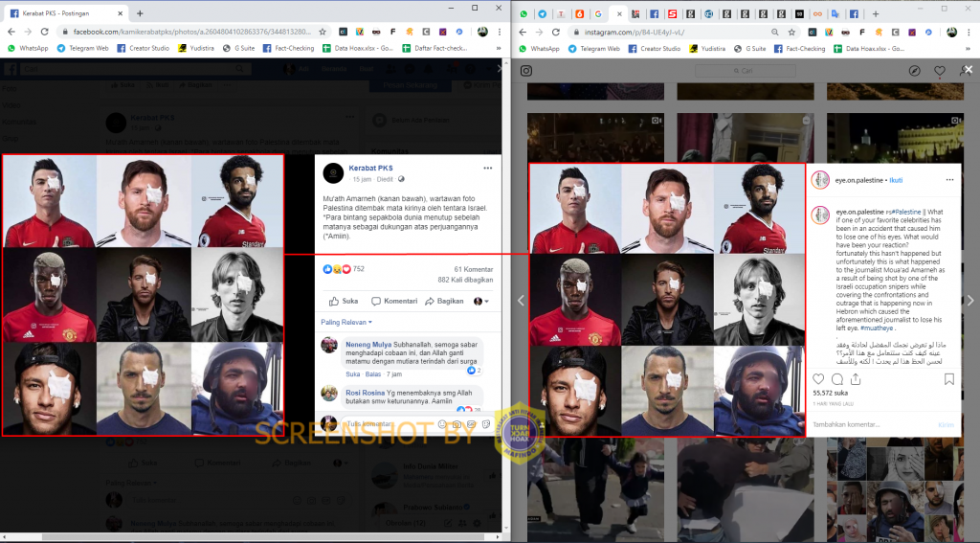
Task: Open Chrome menu in Facebook window
Action: (x=499, y=32)
